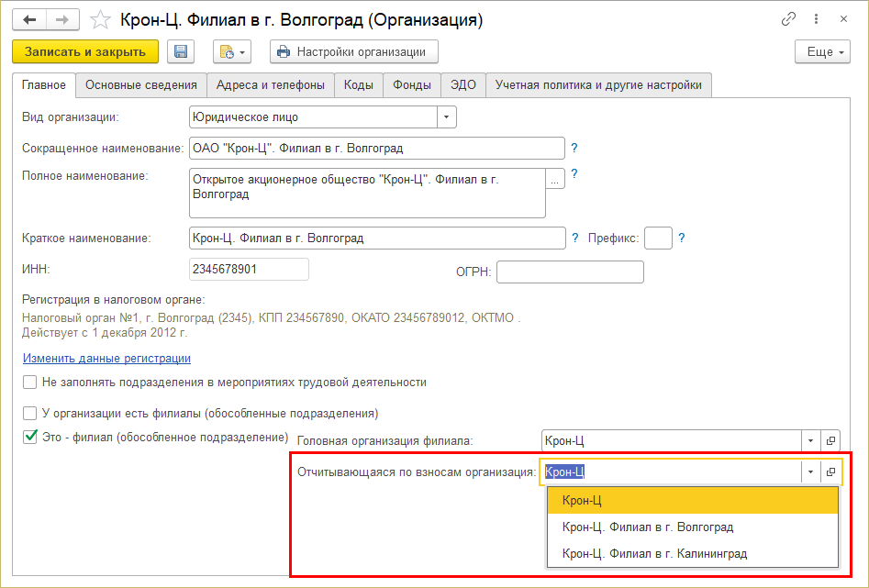Click the help question mark beside Сокращенное наименование
Image resolution: width=869 pixels, height=588 pixels.
coord(574,148)
